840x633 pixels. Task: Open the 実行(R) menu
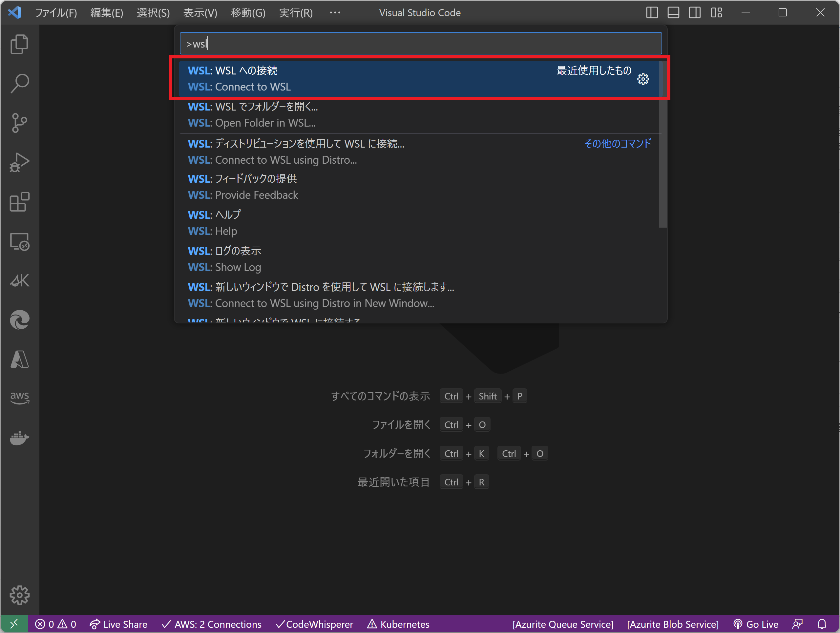tap(296, 12)
